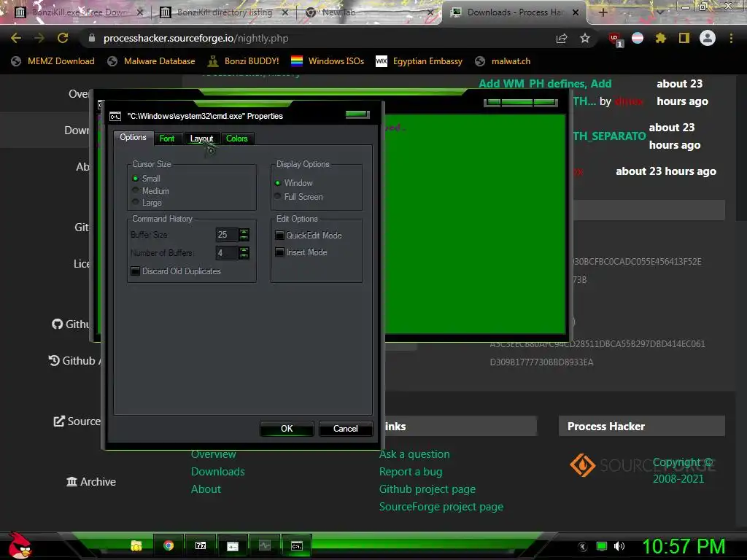Image resolution: width=747 pixels, height=560 pixels.
Task: Open the Windows ISOs bookmark
Action: point(328,61)
